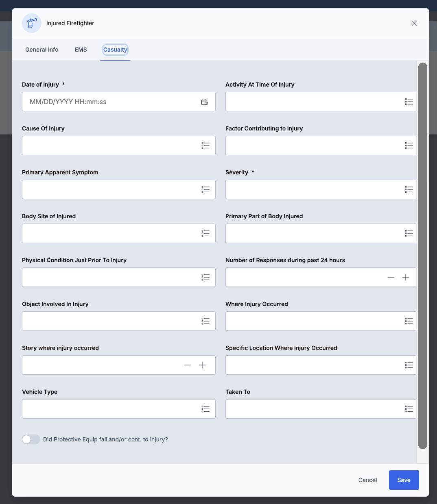Switch to the EMS tab
The image size is (437, 504).
click(81, 50)
